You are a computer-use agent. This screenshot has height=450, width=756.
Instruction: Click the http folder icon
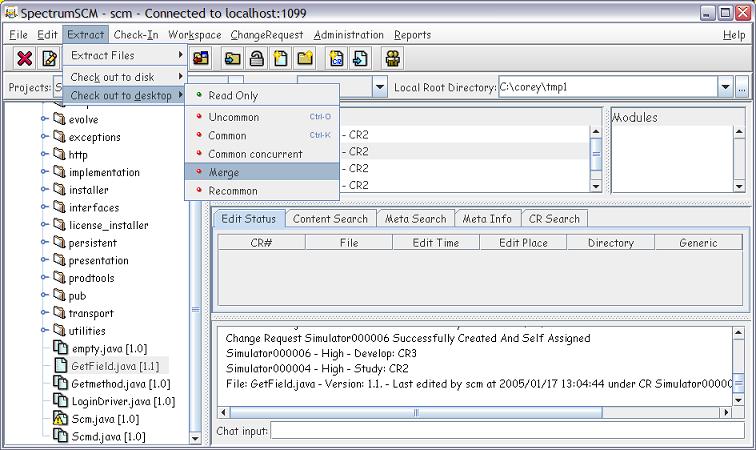pyautogui.click(x=59, y=154)
